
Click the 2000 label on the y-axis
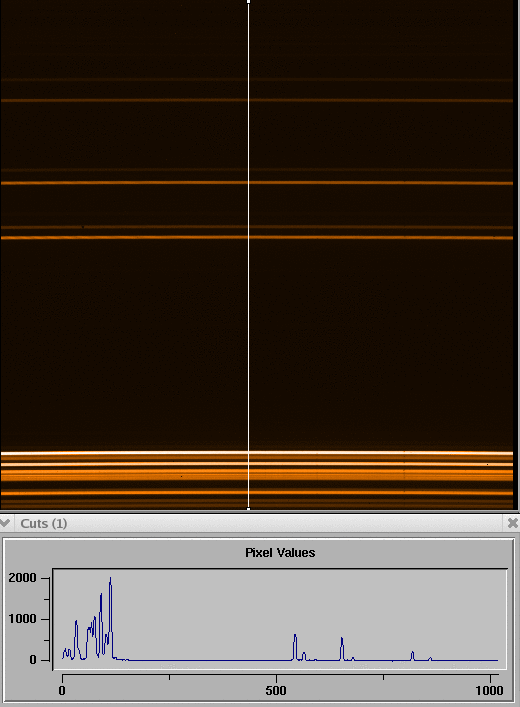22,578
